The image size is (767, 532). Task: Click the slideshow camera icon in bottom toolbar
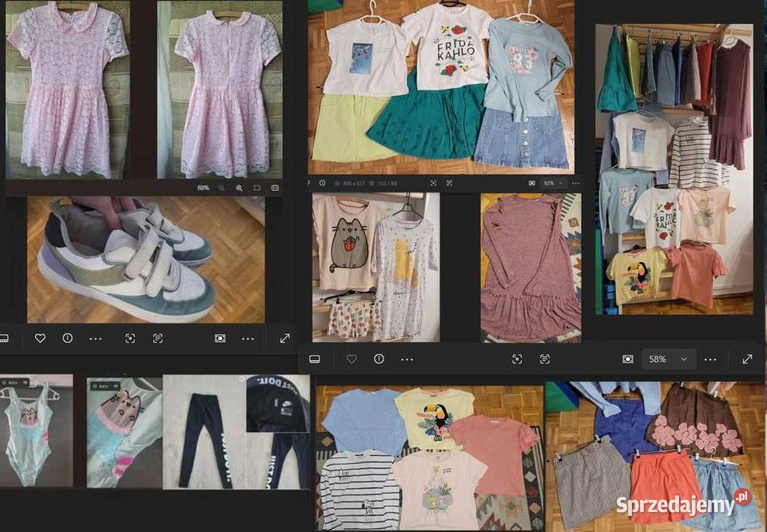(221, 338)
